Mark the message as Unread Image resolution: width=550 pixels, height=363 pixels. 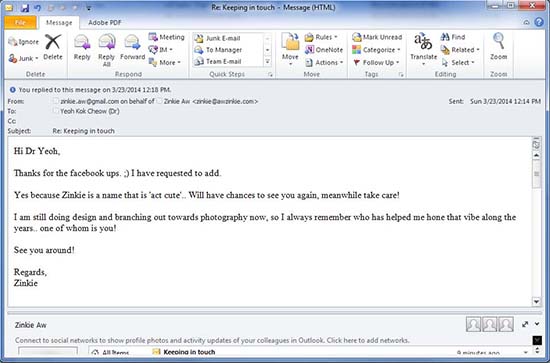tap(377, 37)
